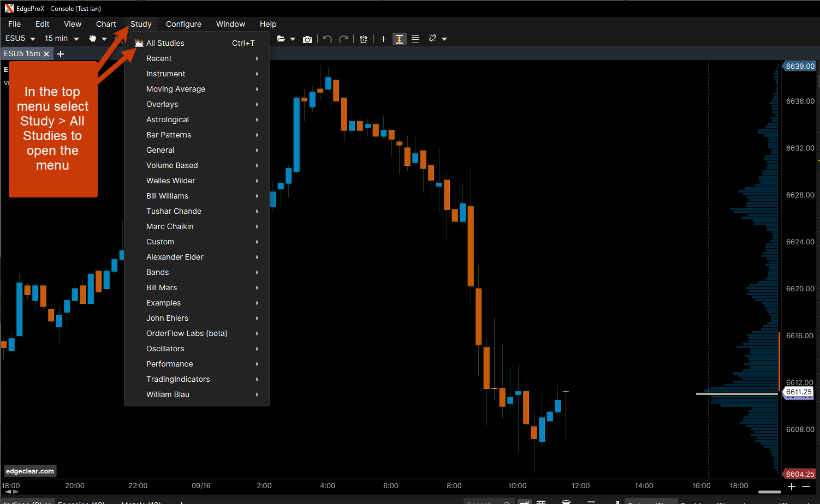Click the redo arrow icon
820x504 pixels.
click(x=343, y=39)
